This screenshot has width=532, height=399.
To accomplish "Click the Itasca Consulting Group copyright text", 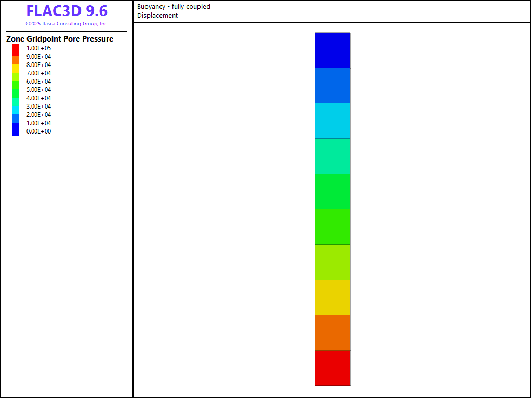I will [66, 24].
